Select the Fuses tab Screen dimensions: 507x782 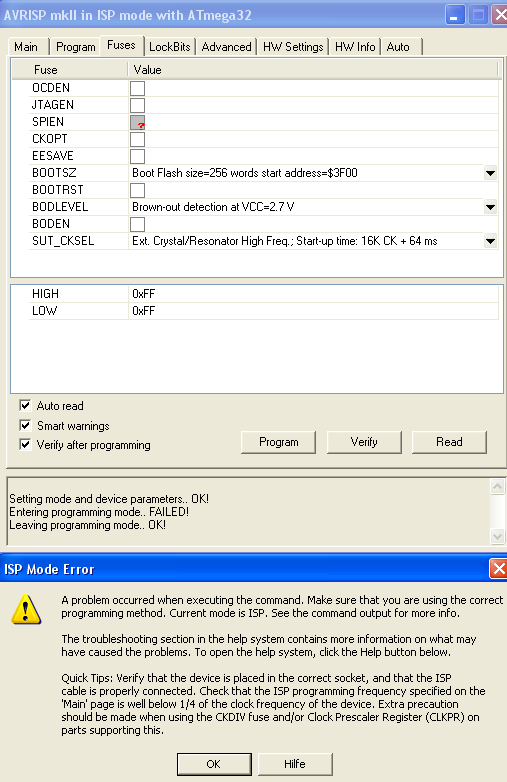(x=122, y=45)
